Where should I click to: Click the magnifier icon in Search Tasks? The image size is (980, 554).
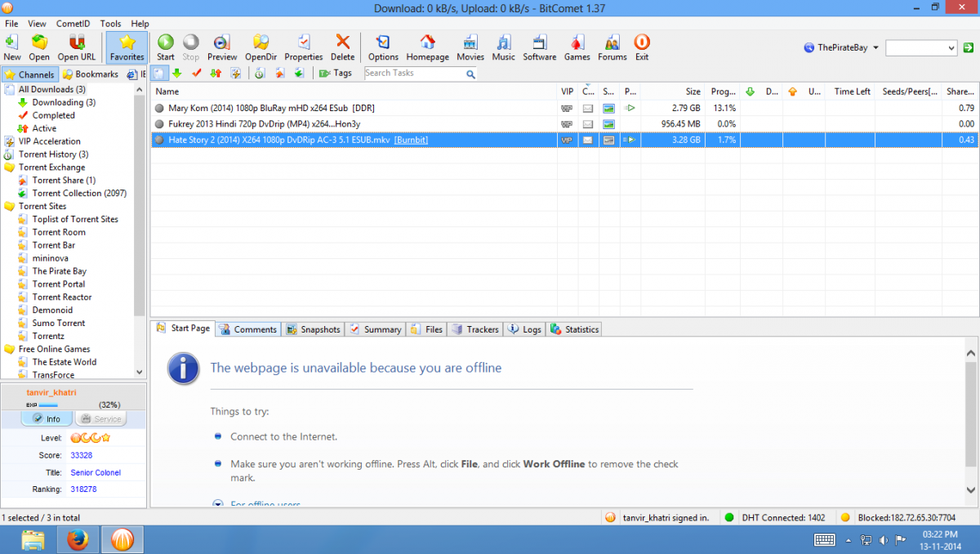click(x=470, y=74)
